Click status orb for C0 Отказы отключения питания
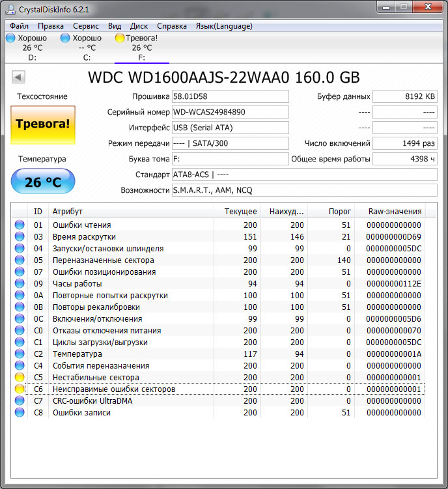The image size is (448, 489). pos(20,330)
